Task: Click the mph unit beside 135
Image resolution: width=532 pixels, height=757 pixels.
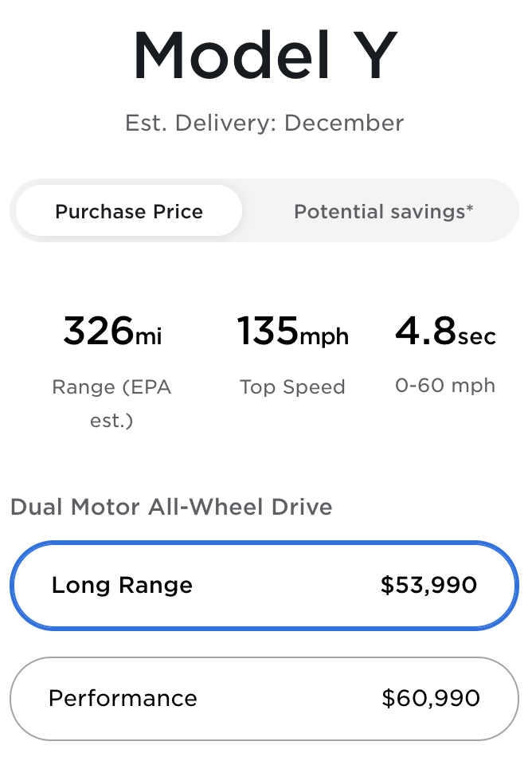Action: 324,337
